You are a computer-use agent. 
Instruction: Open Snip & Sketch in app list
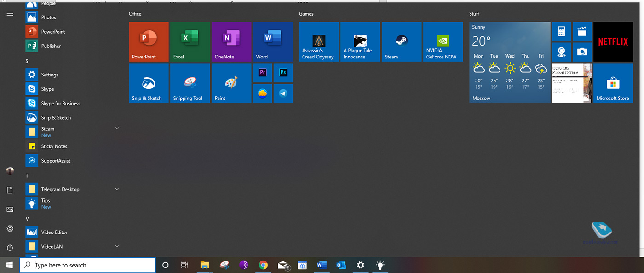73,117
